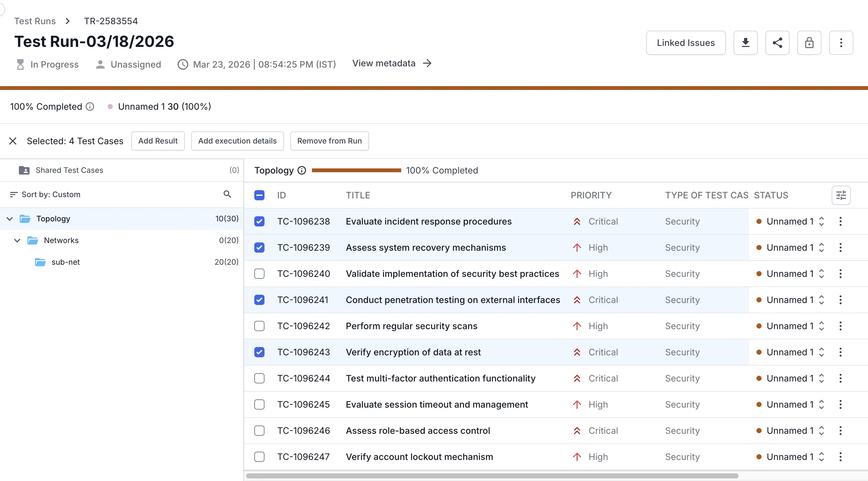Screen dimensions: 868x481
Task: Open row menu for TC-1096239
Action: point(840,248)
